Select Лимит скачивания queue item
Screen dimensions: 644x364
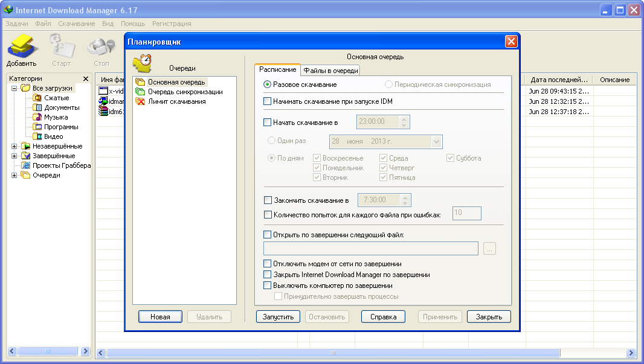[x=176, y=101]
